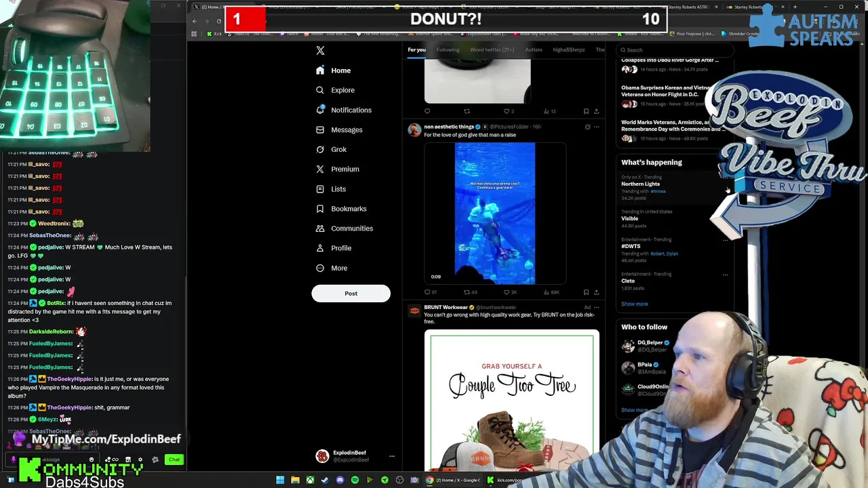Click Show more under Who to follow
The width and height of the screenshot is (868, 488).
tap(634, 410)
